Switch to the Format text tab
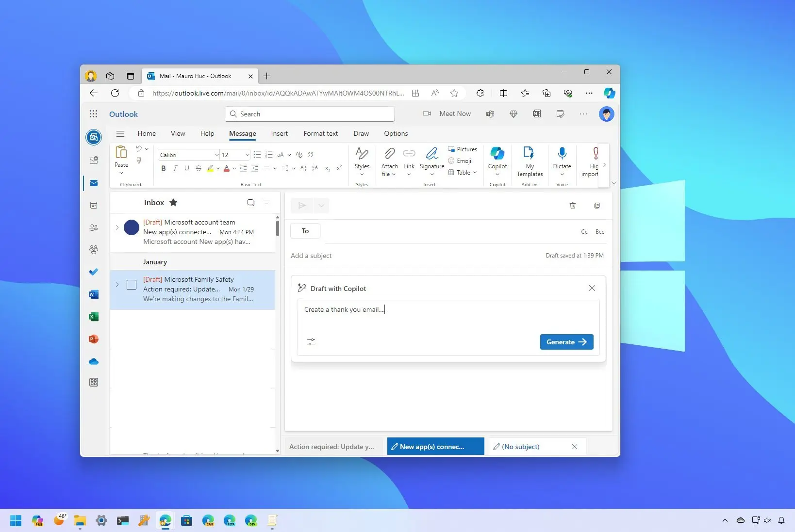 click(x=320, y=133)
